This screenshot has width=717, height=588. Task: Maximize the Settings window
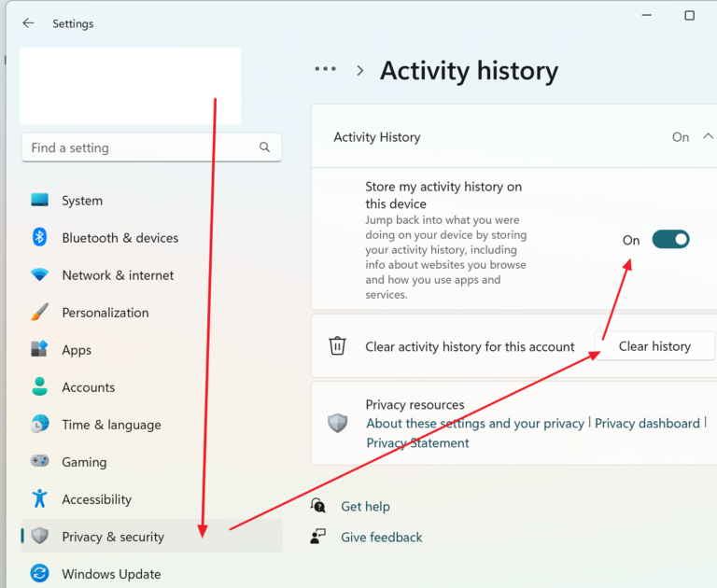[689, 16]
